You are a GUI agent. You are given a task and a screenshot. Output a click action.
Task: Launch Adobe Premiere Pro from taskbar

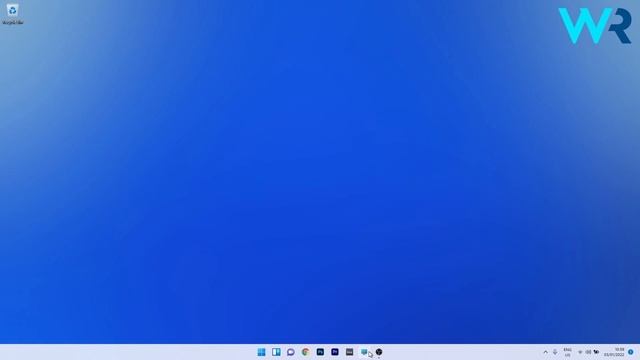coord(335,352)
